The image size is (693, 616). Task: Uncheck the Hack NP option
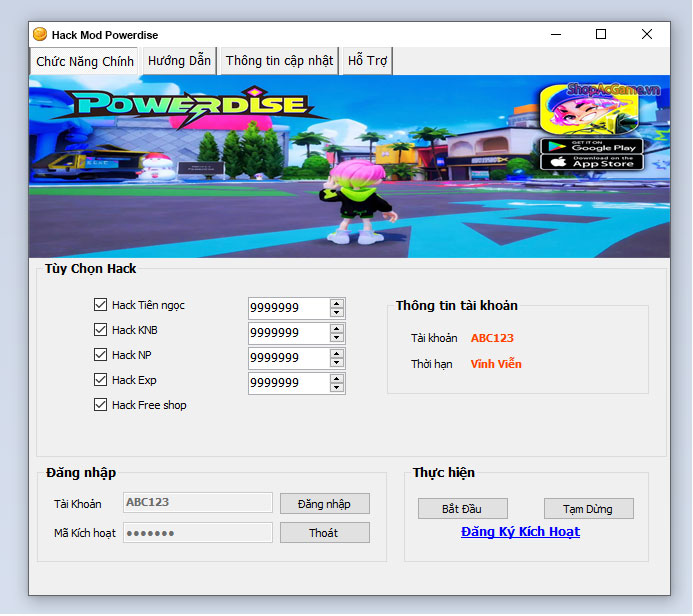[100, 355]
